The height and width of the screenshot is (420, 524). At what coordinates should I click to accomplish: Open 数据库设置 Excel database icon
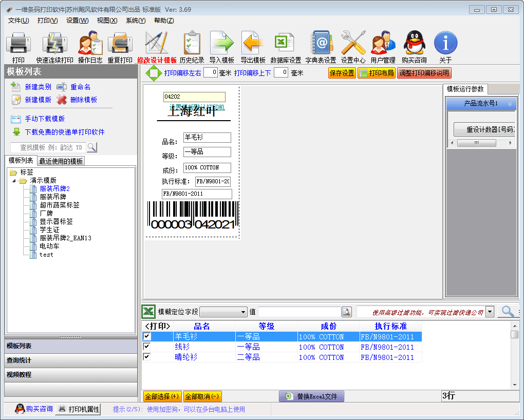tap(285, 44)
